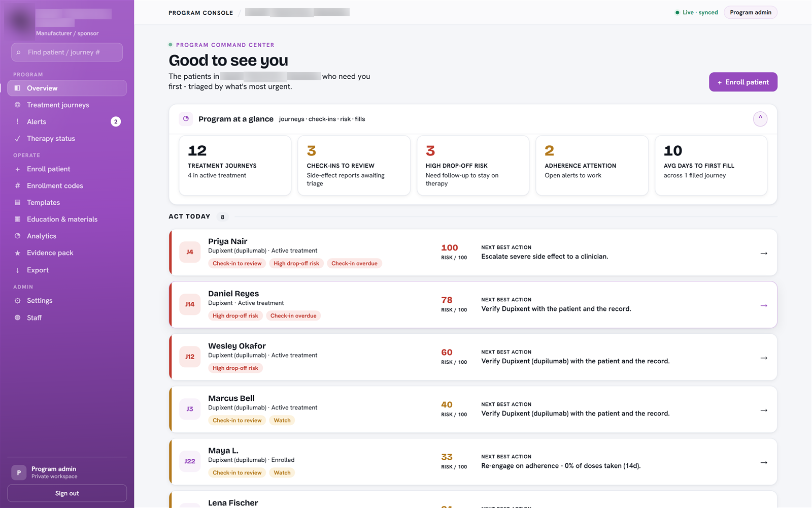
Task: Click the Education & materials icon
Action: pyautogui.click(x=17, y=219)
